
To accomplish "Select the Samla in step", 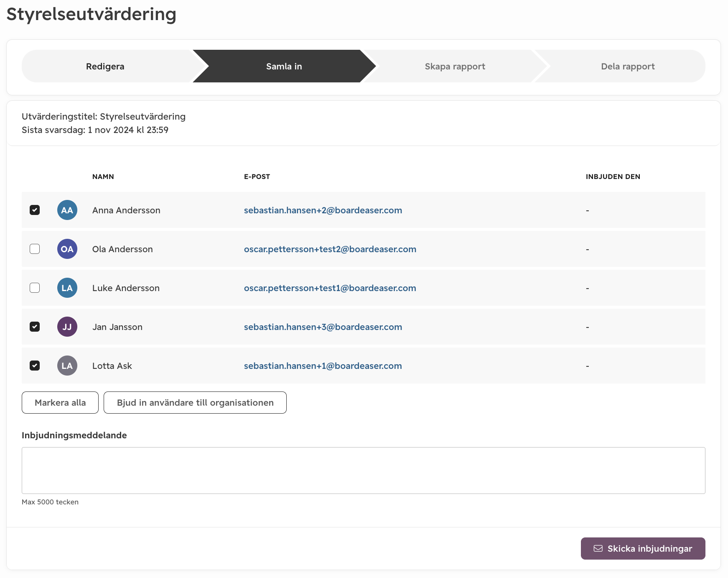I will (284, 66).
